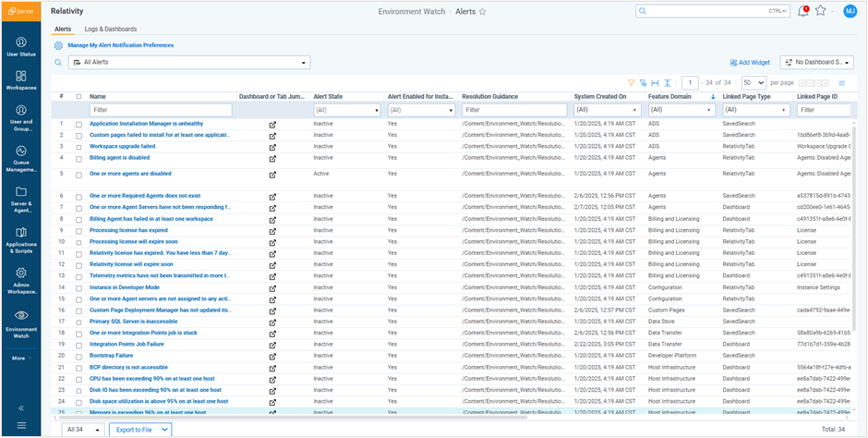
Task: Open Environment Watch in the sidebar
Action: (x=20, y=319)
